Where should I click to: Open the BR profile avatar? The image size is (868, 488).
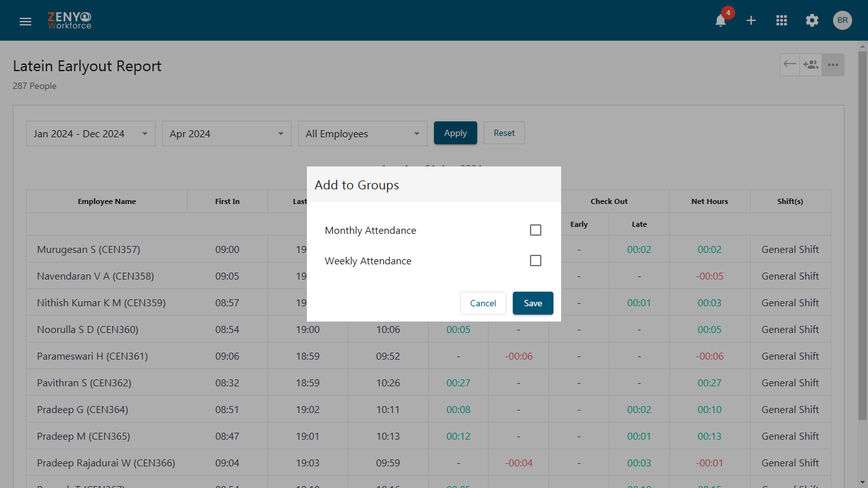[x=843, y=20]
